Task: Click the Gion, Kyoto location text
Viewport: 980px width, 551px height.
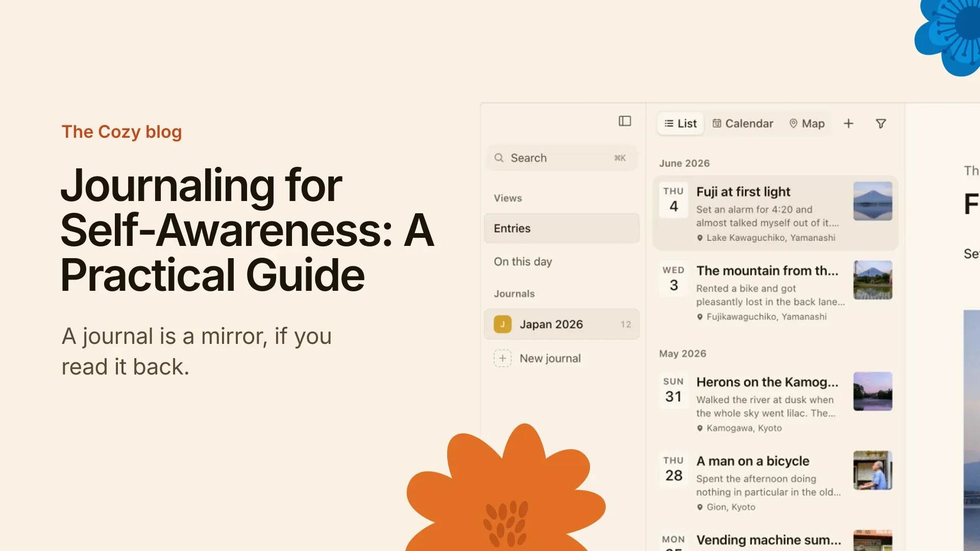Action: 731,508
